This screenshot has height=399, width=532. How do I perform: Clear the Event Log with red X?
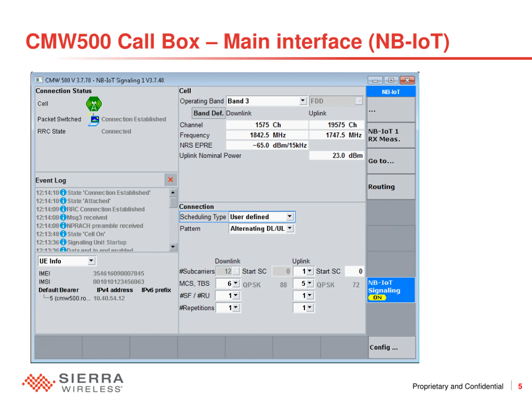[x=171, y=180]
